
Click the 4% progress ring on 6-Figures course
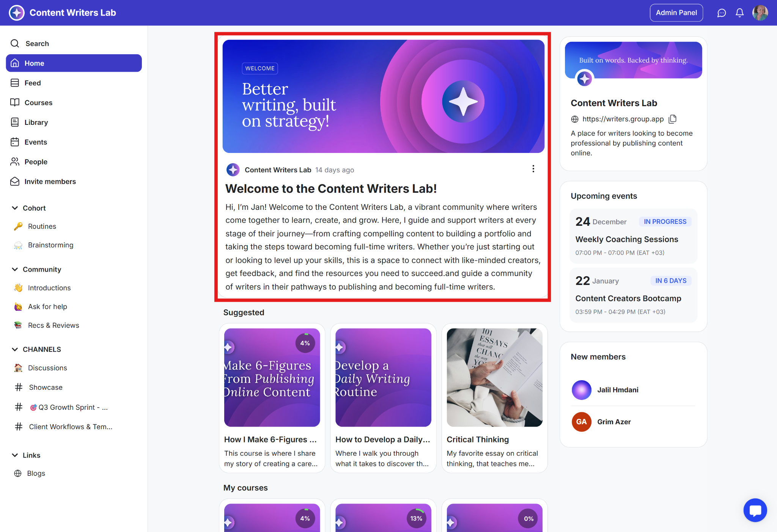pos(305,343)
